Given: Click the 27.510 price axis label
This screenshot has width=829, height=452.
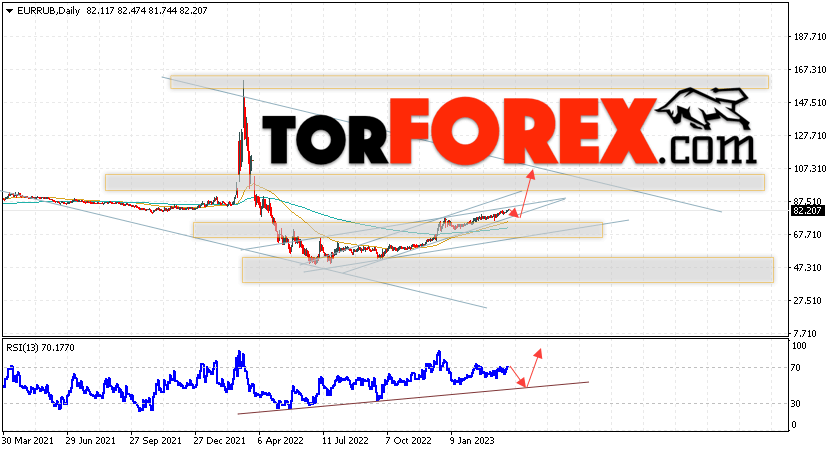Looking at the screenshot, I should [809, 301].
